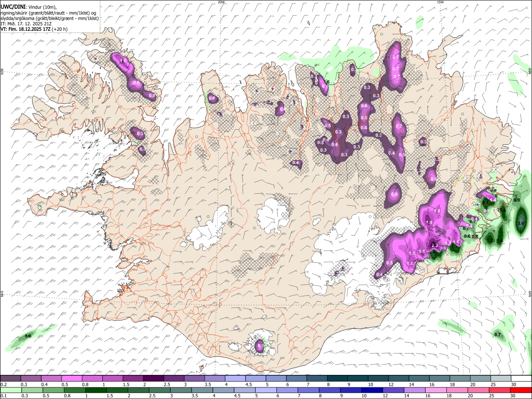Click the 1.0 rain value offshore southwest

click(28, 336)
